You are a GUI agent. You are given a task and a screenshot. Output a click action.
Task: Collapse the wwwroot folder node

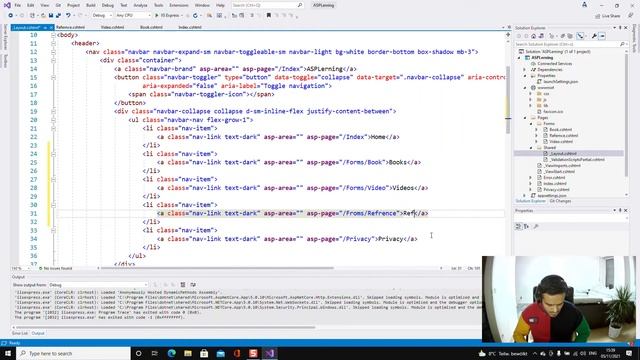coord(525,88)
